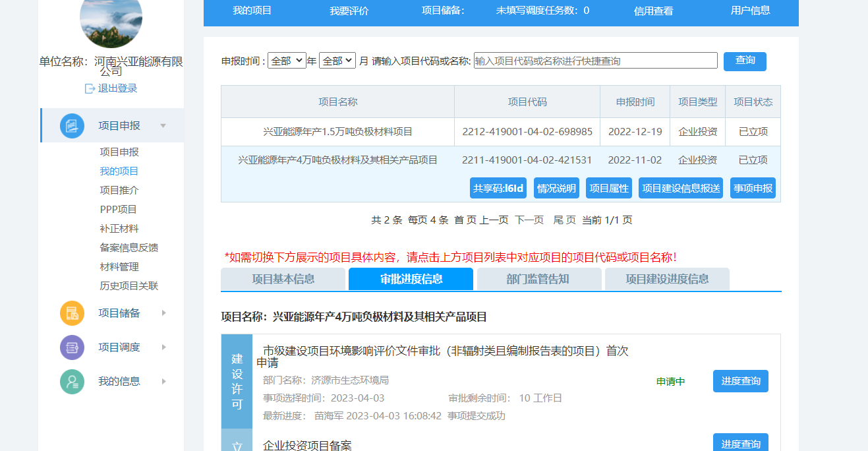The height and width of the screenshot is (451, 868).
Task: Focus the project code or name search field
Action: click(x=595, y=61)
